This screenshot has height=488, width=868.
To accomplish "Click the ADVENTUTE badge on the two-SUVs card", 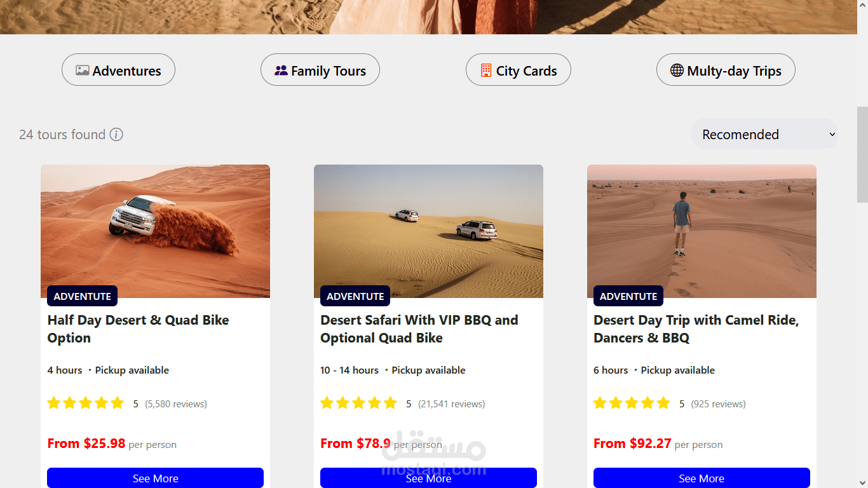I will coord(355,296).
